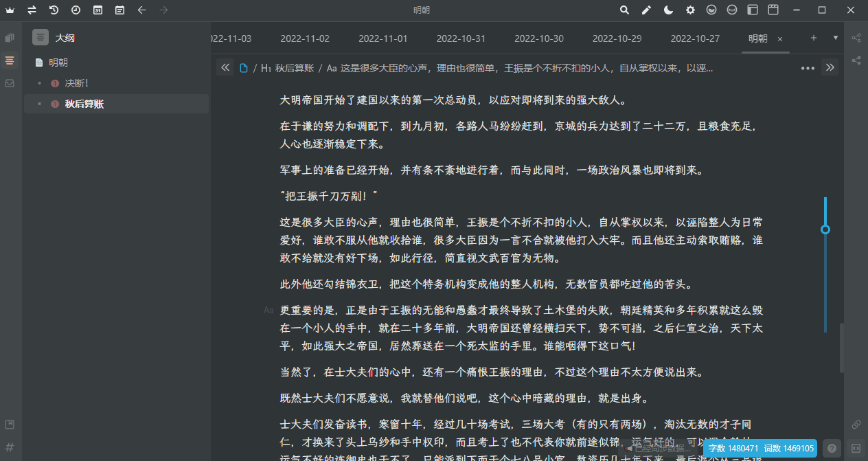Screen dimensions: 868x461
Task: Click the panel layout icon in title bar
Action: 753,10
